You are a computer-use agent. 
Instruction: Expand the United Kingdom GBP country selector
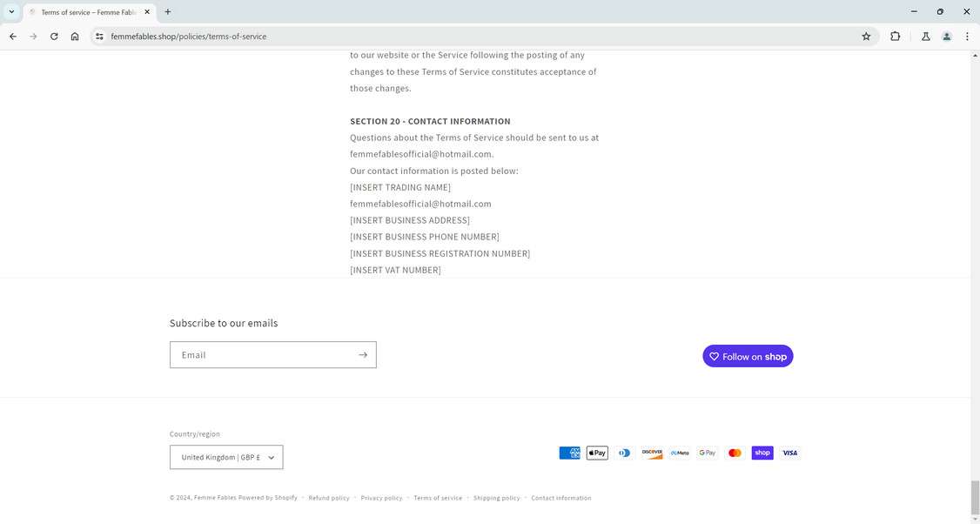point(226,458)
